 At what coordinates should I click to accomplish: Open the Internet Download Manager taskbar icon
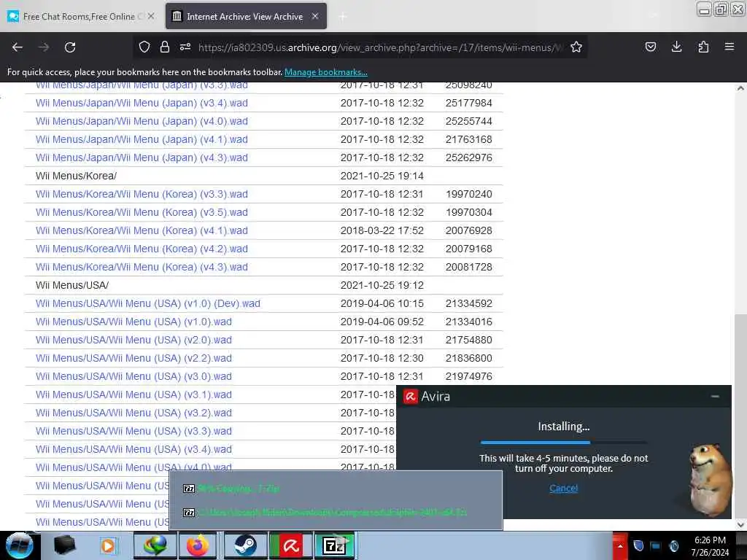[155, 545]
